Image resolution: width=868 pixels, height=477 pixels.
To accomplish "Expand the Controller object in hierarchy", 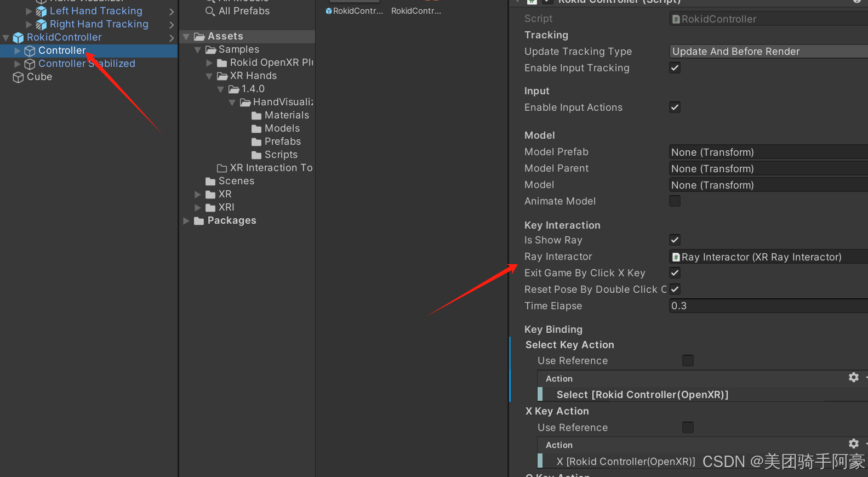I will click(18, 50).
